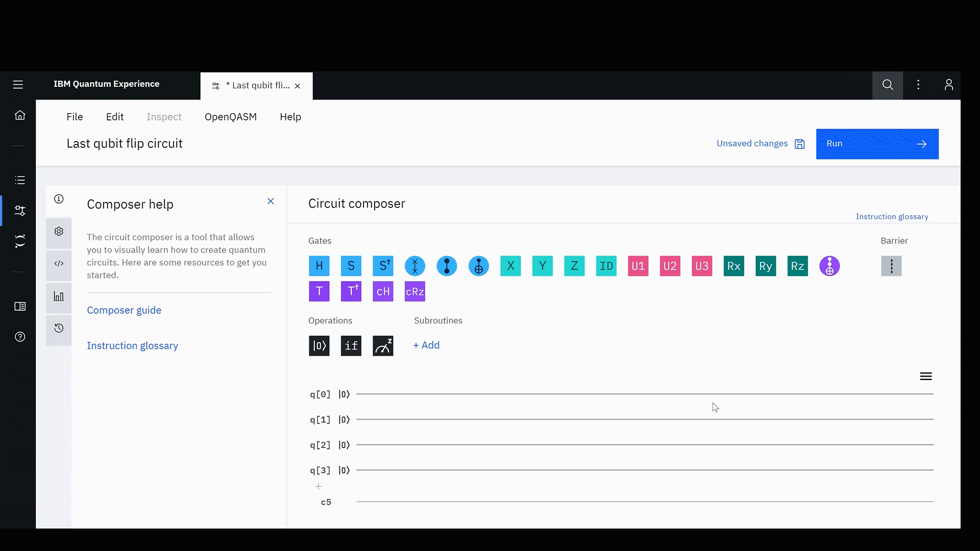Open the Edit menu

(114, 117)
